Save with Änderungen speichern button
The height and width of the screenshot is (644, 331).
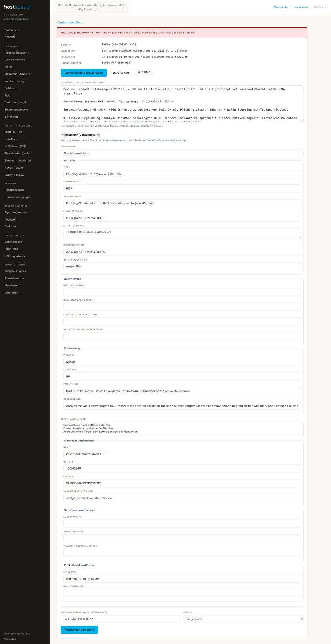79,630
